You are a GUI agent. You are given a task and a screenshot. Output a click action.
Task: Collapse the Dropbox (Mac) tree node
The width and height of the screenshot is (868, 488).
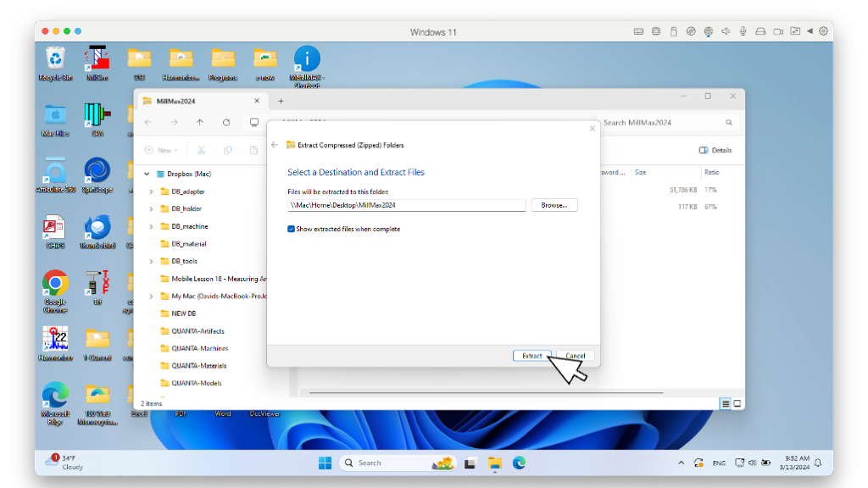(x=147, y=174)
